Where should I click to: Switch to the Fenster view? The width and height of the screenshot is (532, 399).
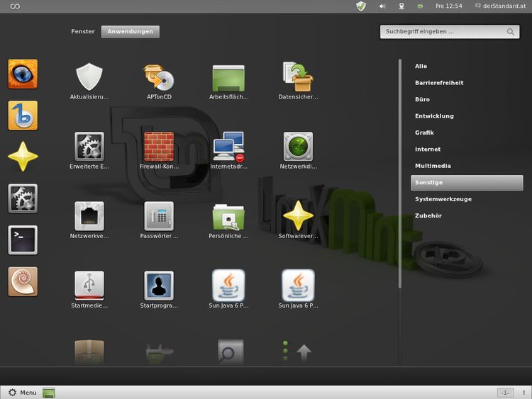82,32
